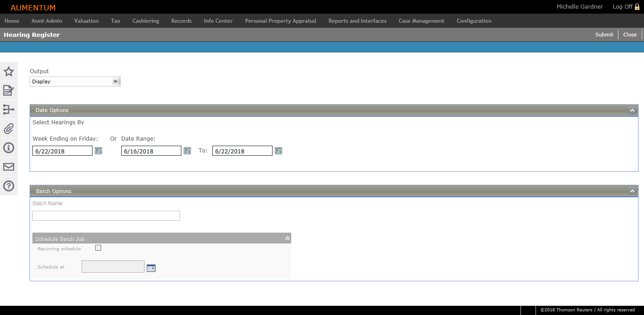
Task: Collapse the Schedule Batch Job section
Action: coord(287,239)
